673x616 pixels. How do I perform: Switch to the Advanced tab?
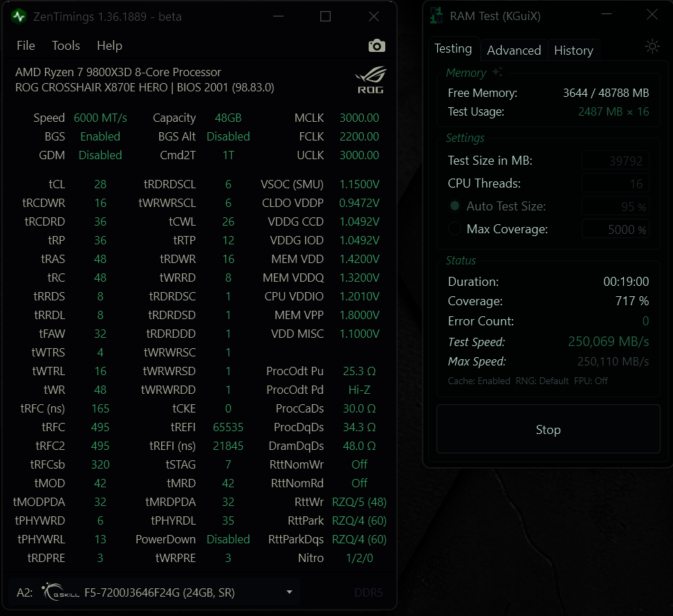point(514,50)
